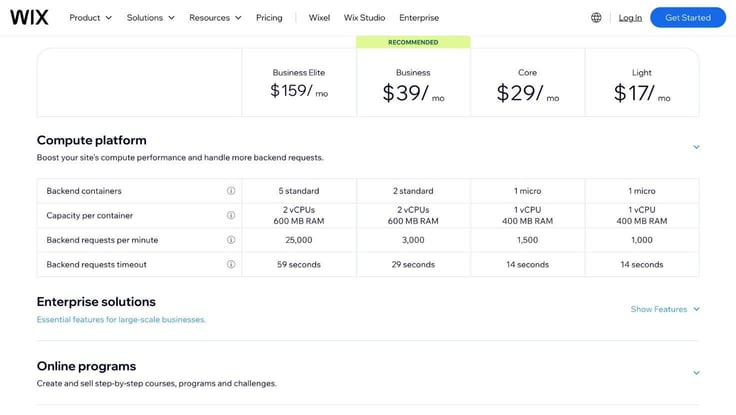Click the RECOMMENDED badge
Viewport: 736px width, 415px height.
(413, 42)
